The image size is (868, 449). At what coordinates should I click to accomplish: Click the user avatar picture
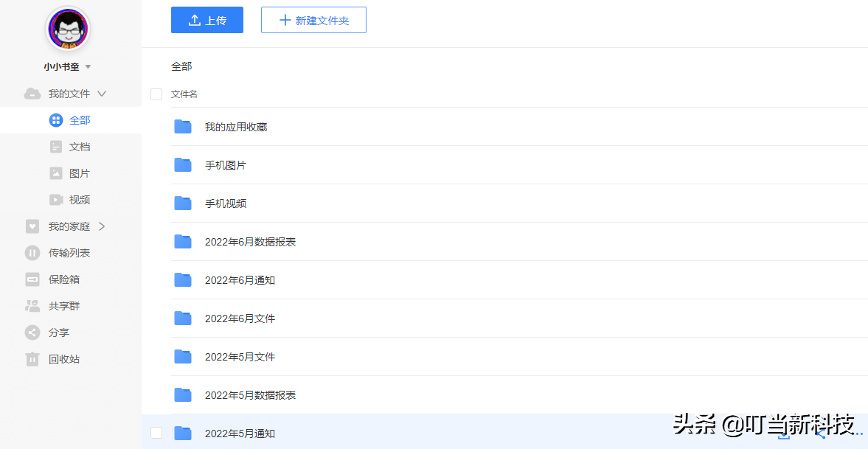(x=67, y=28)
